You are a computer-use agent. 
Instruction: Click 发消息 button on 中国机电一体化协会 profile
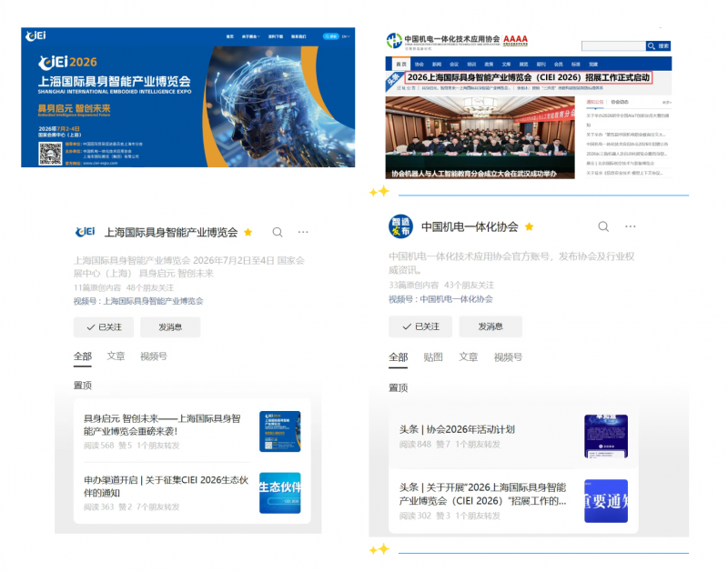coord(490,326)
